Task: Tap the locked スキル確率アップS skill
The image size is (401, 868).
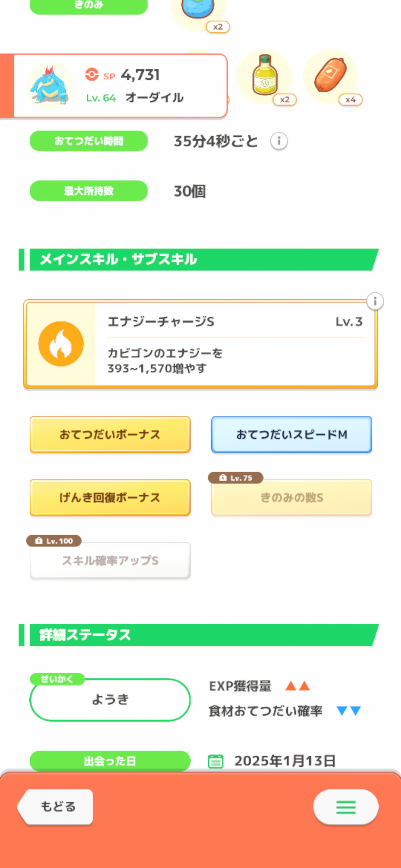Action: 110,560
